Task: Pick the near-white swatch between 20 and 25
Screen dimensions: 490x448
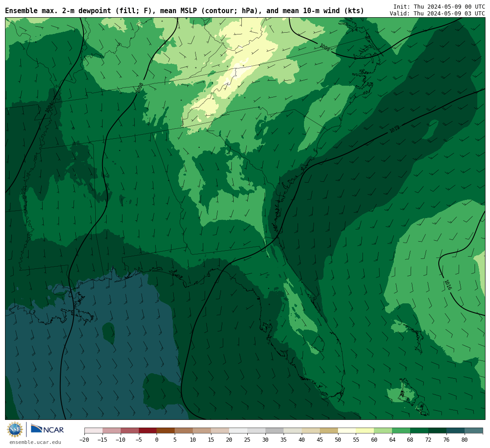Action: (x=239, y=431)
